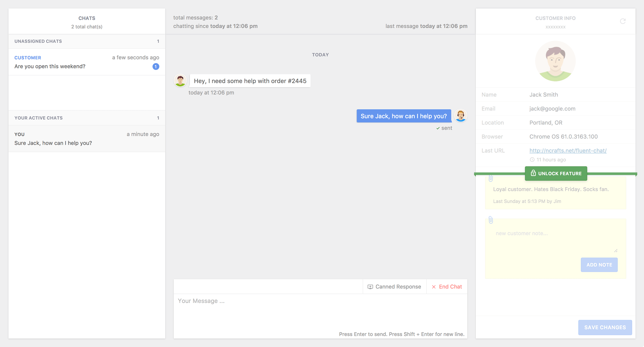Click the active chats count of 1
Image resolution: width=644 pixels, height=347 pixels.
click(158, 118)
